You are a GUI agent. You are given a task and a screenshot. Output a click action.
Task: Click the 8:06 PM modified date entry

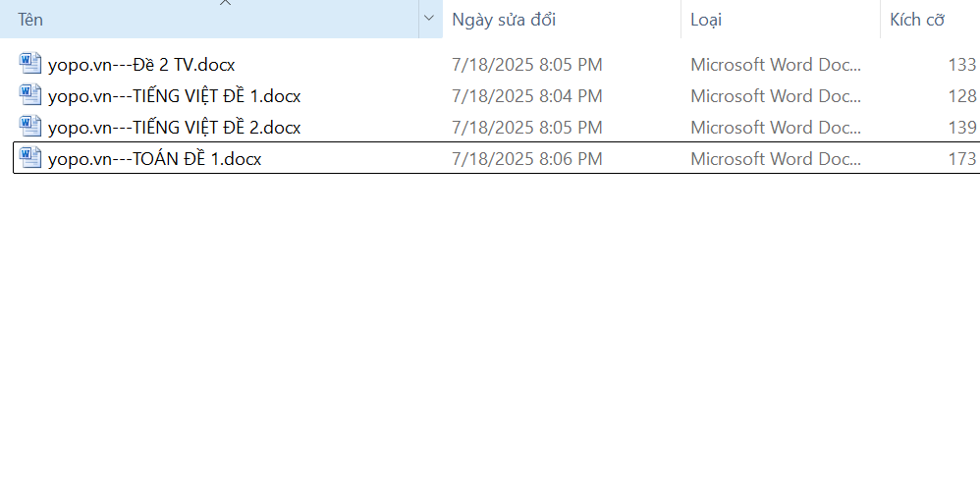526,159
